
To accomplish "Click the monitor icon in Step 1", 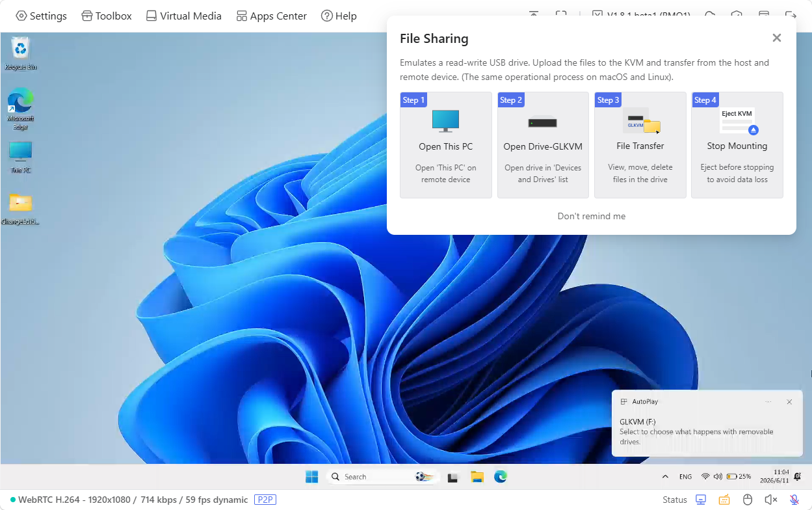I will click(446, 121).
